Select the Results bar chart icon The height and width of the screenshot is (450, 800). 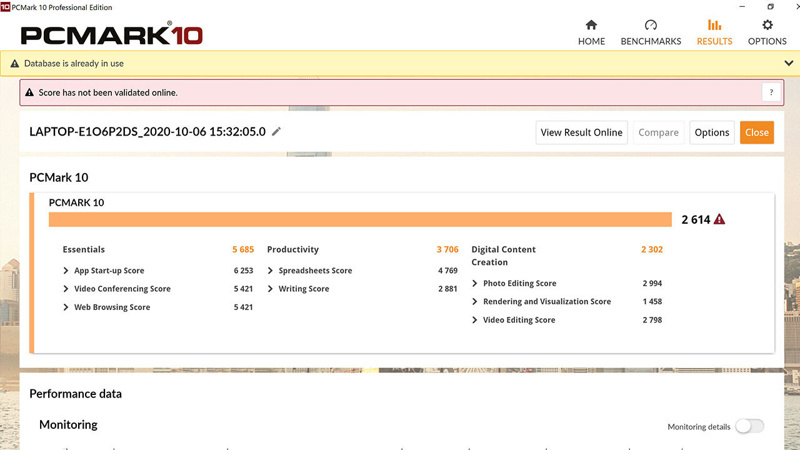point(714,24)
